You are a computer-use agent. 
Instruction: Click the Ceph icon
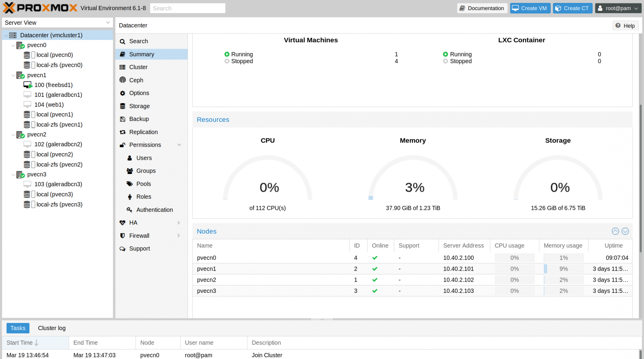pos(123,80)
